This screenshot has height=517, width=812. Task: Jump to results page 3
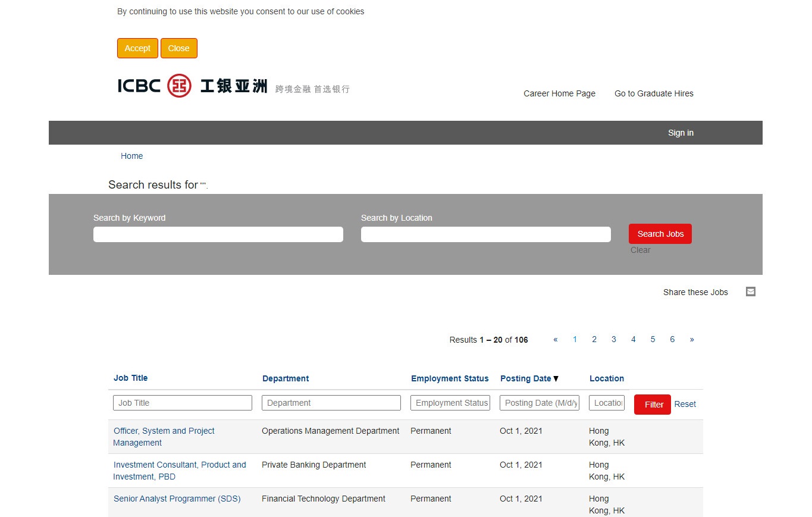pos(613,340)
